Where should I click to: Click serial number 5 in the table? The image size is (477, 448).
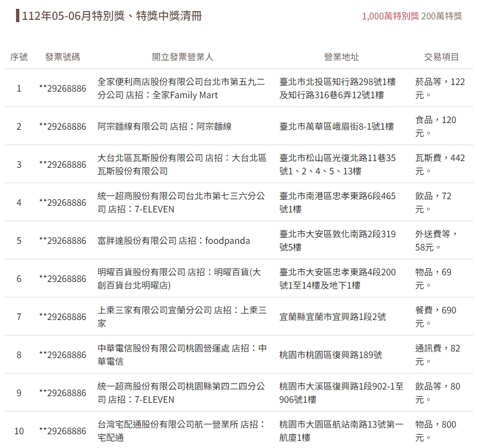(x=19, y=241)
